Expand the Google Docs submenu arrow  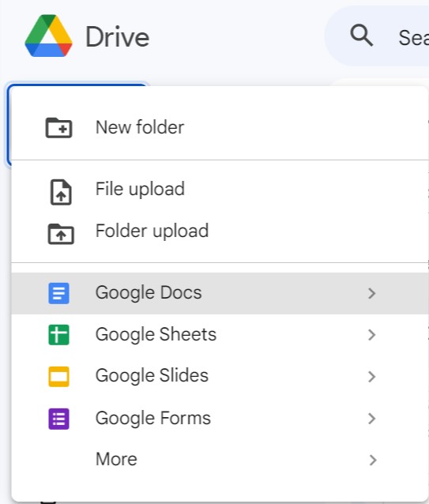point(372,293)
